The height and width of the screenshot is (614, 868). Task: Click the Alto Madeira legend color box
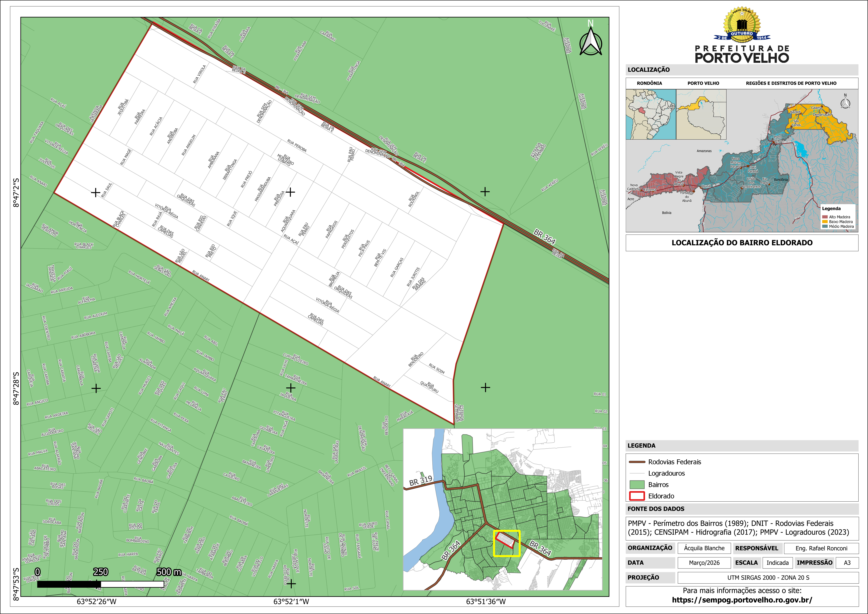[825, 217]
